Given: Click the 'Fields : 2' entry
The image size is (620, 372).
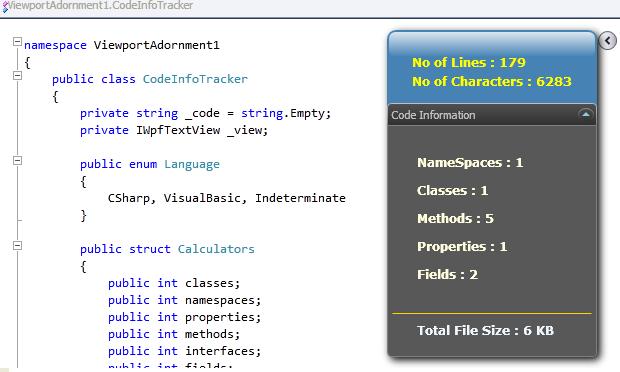Looking at the screenshot, I should (x=447, y=274).
